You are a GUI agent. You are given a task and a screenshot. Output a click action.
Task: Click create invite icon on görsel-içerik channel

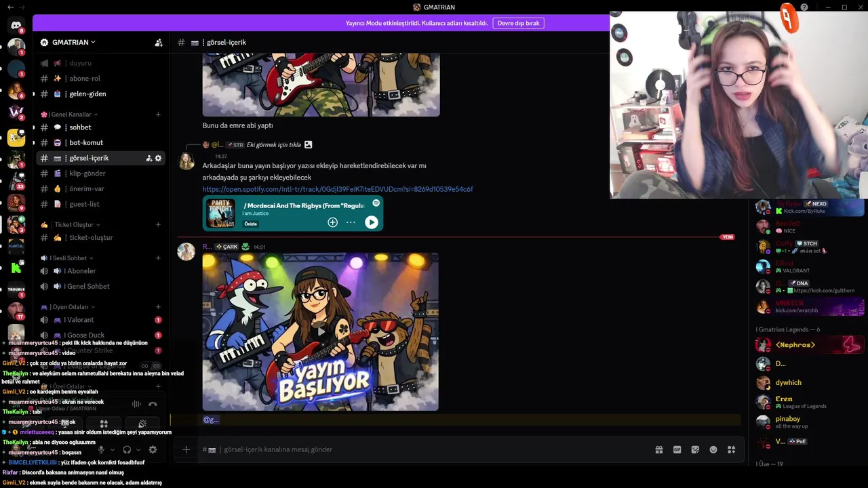[149, 158]
